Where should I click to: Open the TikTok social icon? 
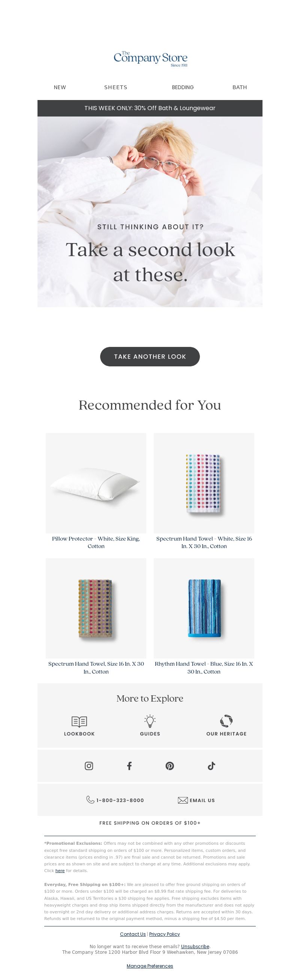[x=211, y=766]
